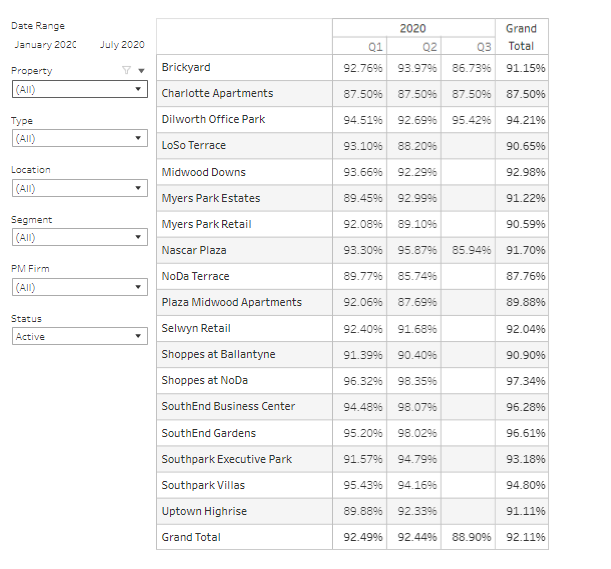
Task: Click the 2020 year header
Action: (x=412, y=29)
